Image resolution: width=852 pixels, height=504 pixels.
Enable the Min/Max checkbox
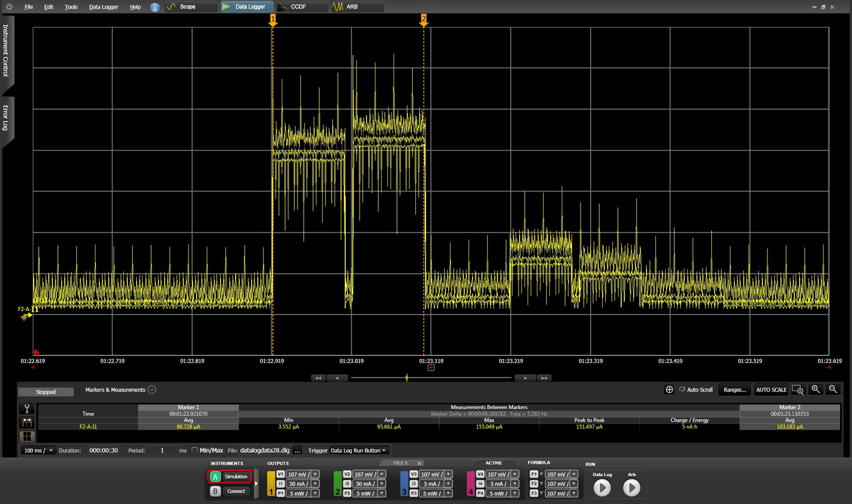(195, 450)
